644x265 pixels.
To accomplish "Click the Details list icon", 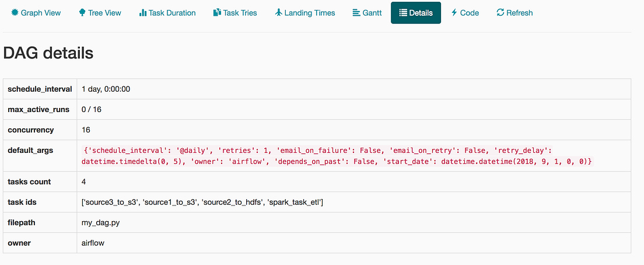I will 403,13.
